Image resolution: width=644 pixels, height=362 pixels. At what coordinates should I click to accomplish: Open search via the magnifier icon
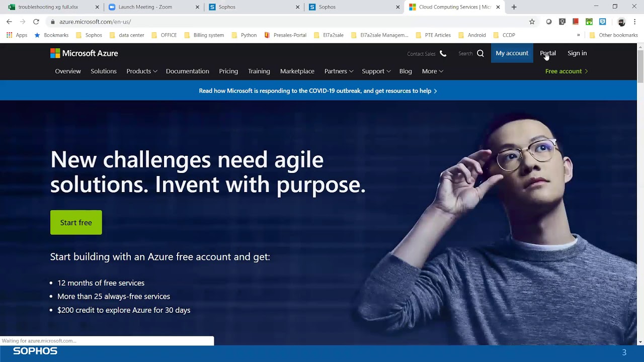480,53
